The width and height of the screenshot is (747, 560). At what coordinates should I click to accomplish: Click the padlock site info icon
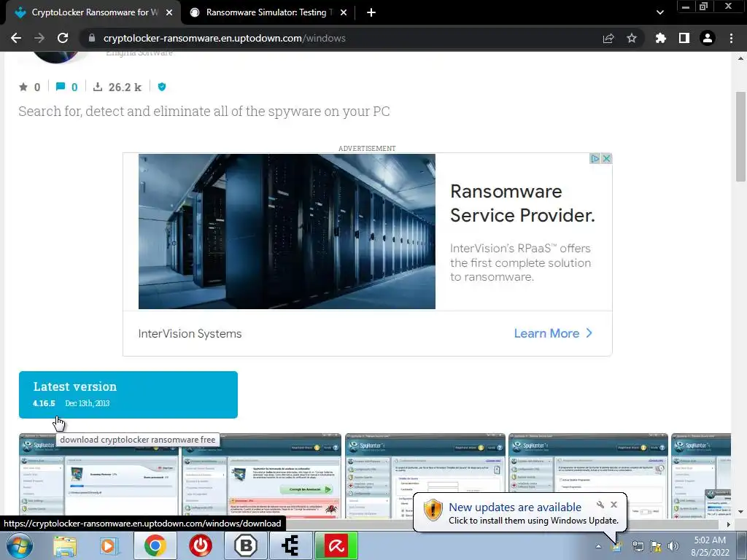point(92,38)
